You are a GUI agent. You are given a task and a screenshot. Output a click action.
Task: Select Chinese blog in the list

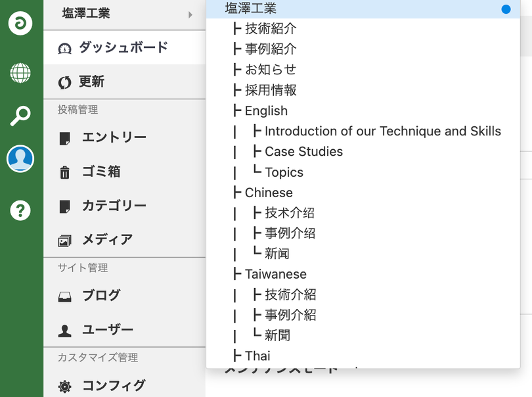click(269, 193)
